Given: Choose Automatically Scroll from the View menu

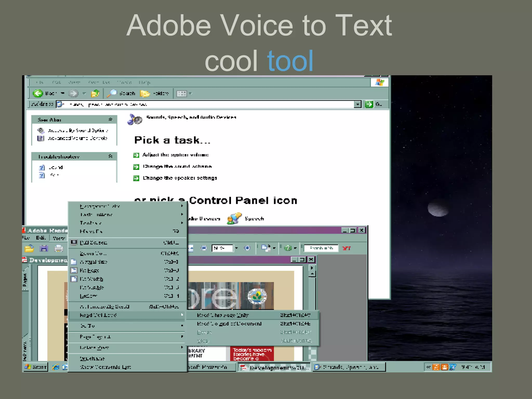Looking at the screenshot, I should (127, 307).
